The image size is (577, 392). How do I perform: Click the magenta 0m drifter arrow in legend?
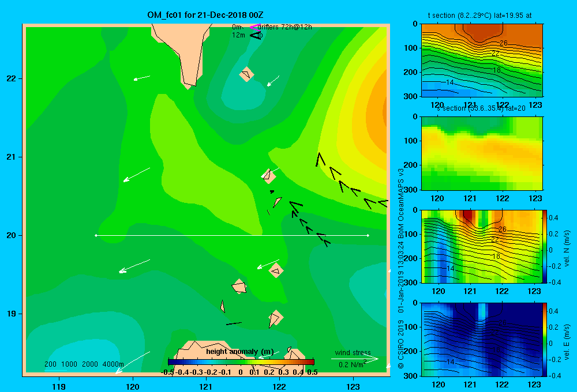[x=254, y=27]
